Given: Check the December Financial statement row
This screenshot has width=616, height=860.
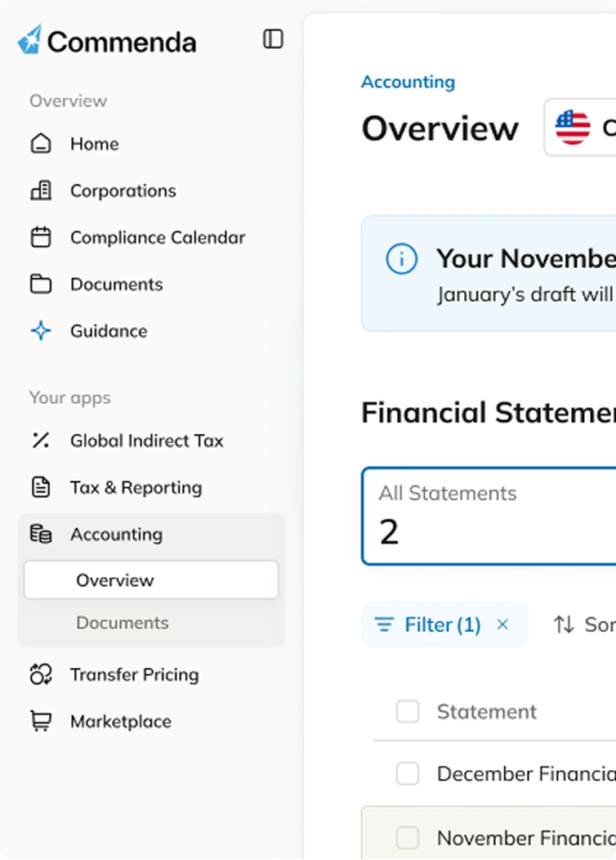Looking at the screenshot, I should coord(408,773).
